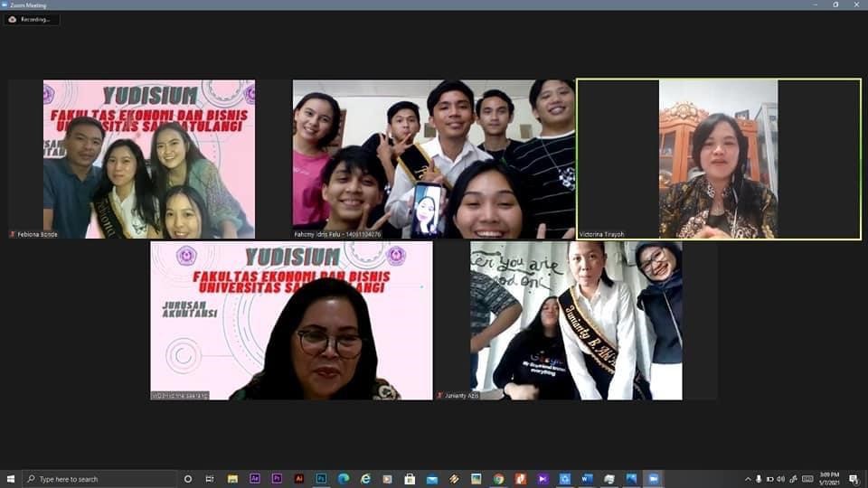Viewport: 868px width, 488px height.
Task: Open the volume control in system tray
Action: 781,478
